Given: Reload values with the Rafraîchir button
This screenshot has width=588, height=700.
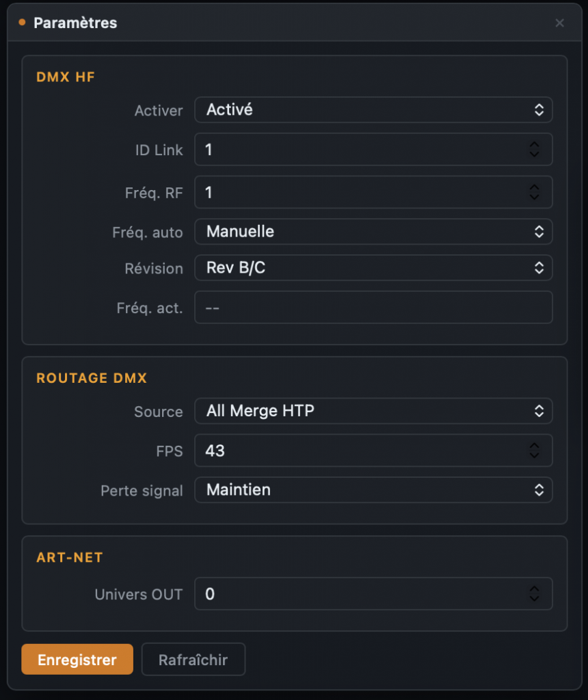Looking at the screenshot, I should click(x=193, y=660).
